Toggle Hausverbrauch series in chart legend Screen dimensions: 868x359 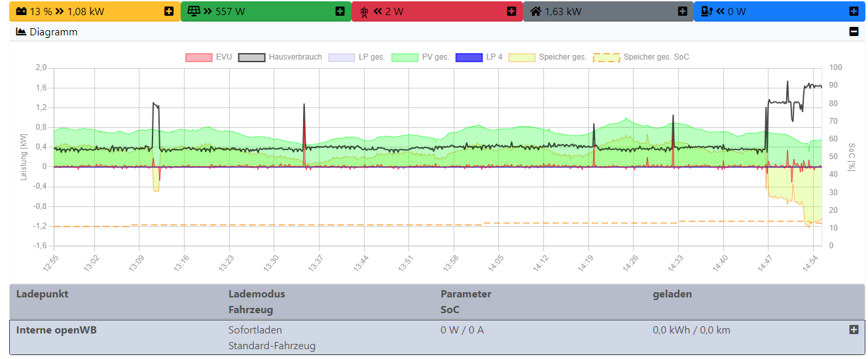pos(280,57)
